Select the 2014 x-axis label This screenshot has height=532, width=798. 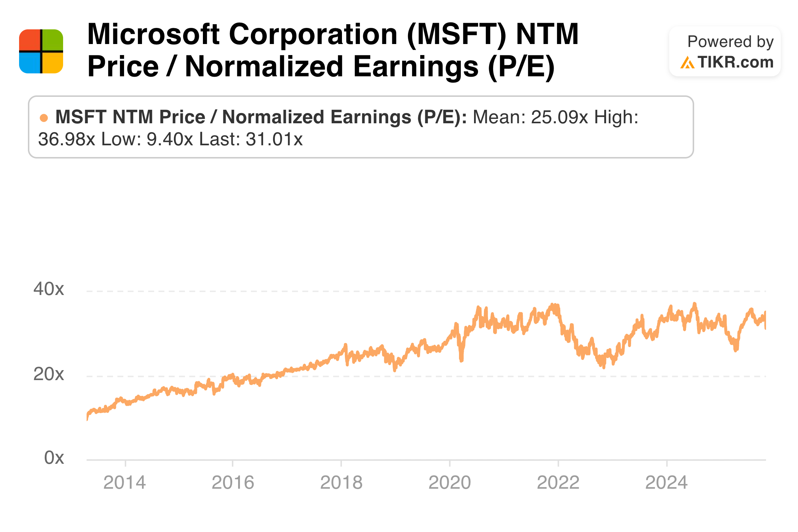click(125, 482)
